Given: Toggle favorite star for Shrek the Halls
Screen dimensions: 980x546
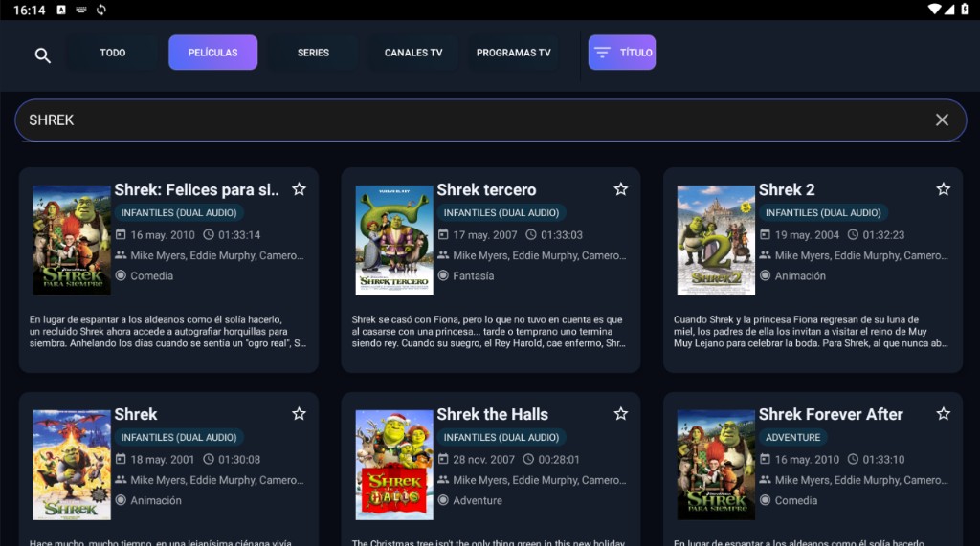Looking at the screenshot, I should [x=620, y=413].
